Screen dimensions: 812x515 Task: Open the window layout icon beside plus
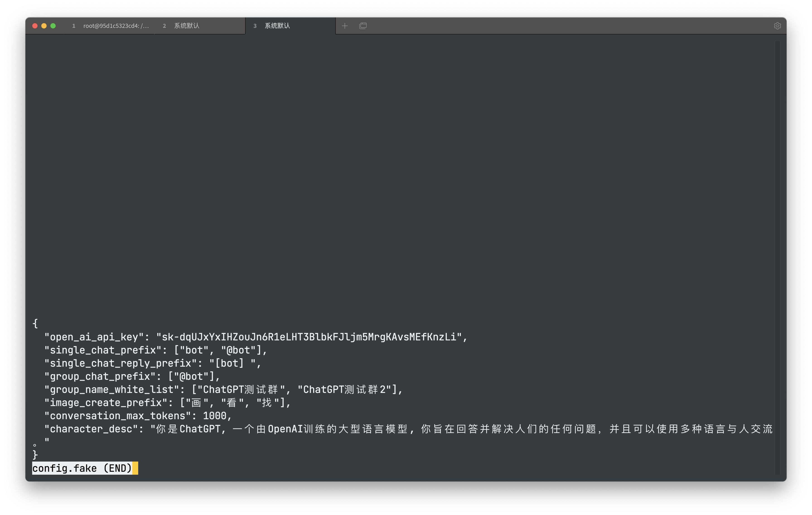363,26
